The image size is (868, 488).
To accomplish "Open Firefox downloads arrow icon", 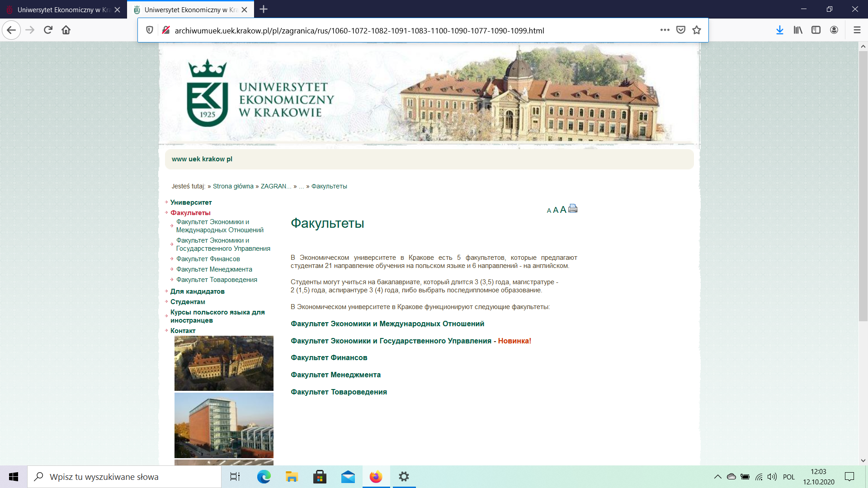I will tap(779, 30).
